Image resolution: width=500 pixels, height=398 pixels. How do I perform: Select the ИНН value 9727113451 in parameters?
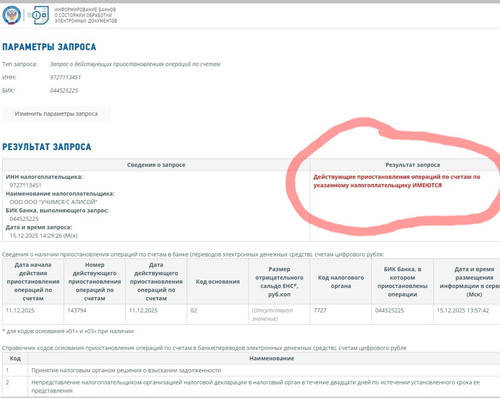(65, 77)
